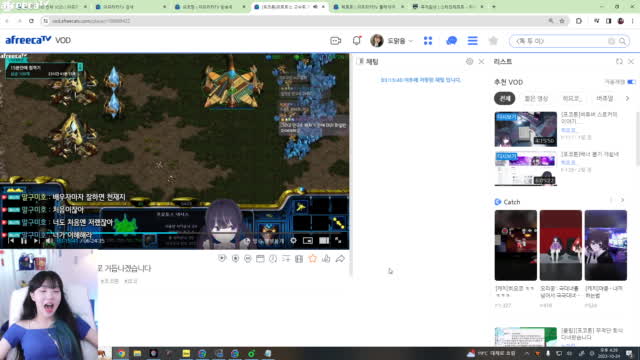This screenshot has width=640, height=360.
Task: Share the video using the arrow icon
Action: pyautogui.click(x=340, y=258)
